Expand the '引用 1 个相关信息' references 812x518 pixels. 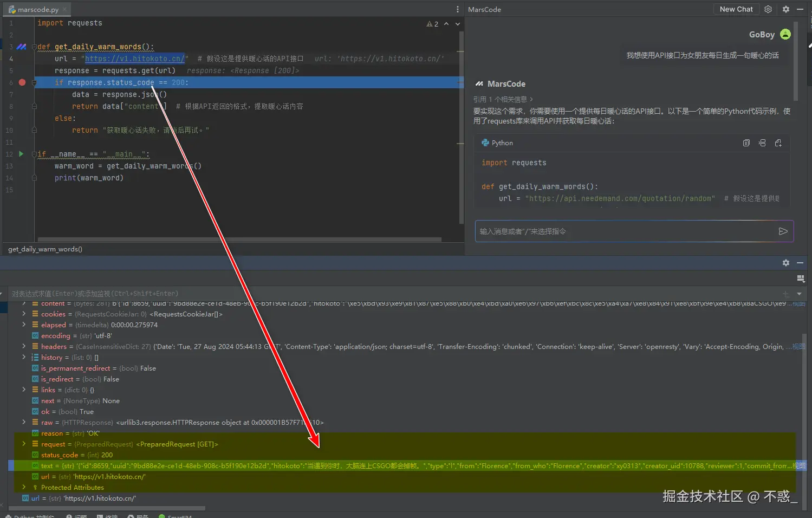point(503,99)
